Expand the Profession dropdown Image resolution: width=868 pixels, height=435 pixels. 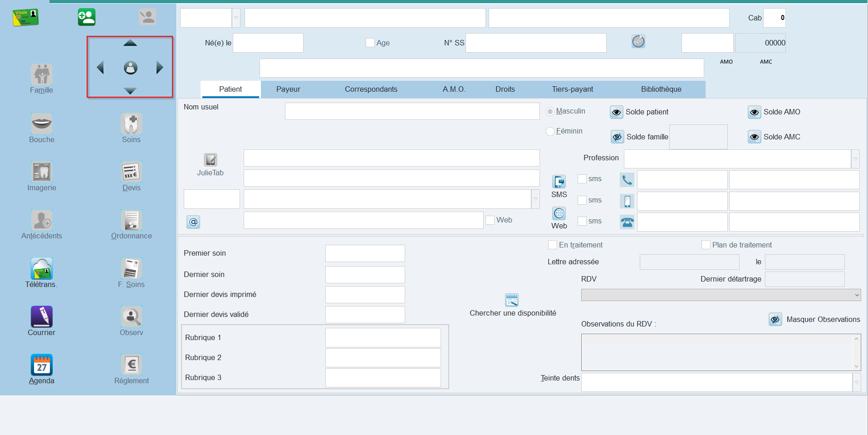pyautogui.click(x=855, y=159)
